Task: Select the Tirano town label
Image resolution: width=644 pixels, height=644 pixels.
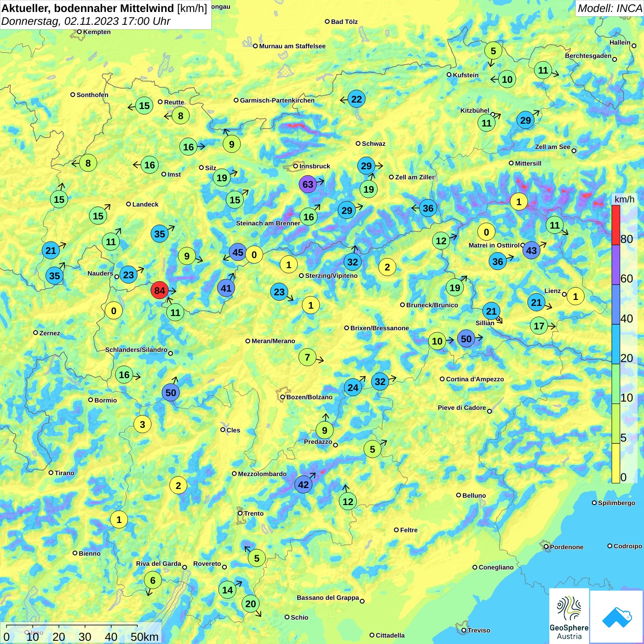Action: (x=64, y=473)
